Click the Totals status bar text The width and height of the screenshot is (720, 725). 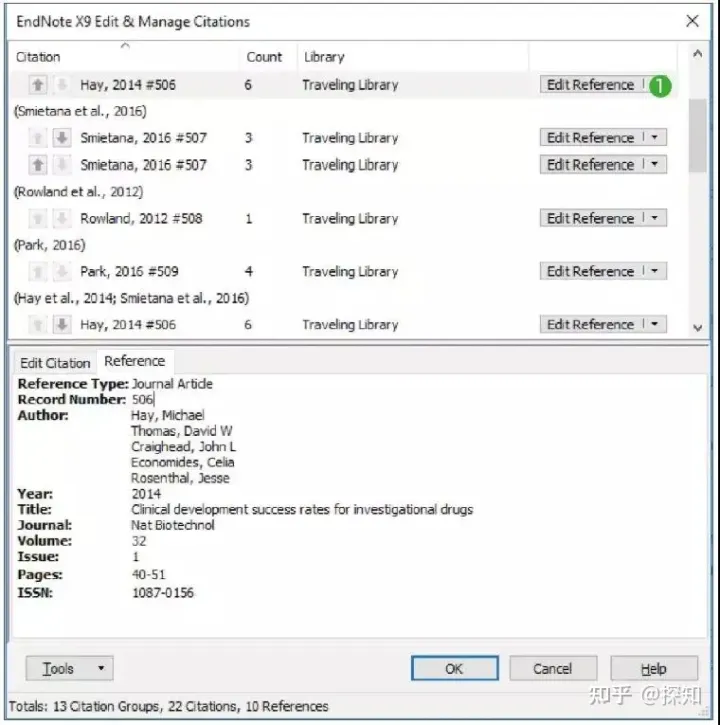[168, 707]
